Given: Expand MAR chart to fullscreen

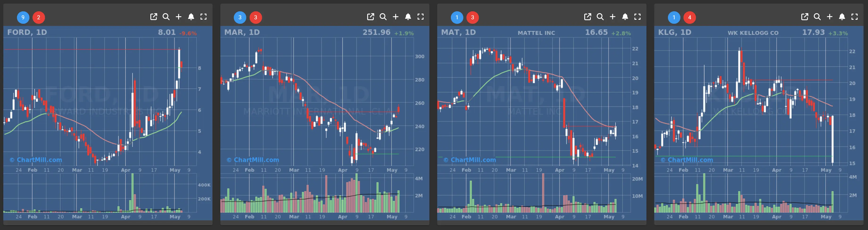Looking at the screenshot, I should click(420, 16).
